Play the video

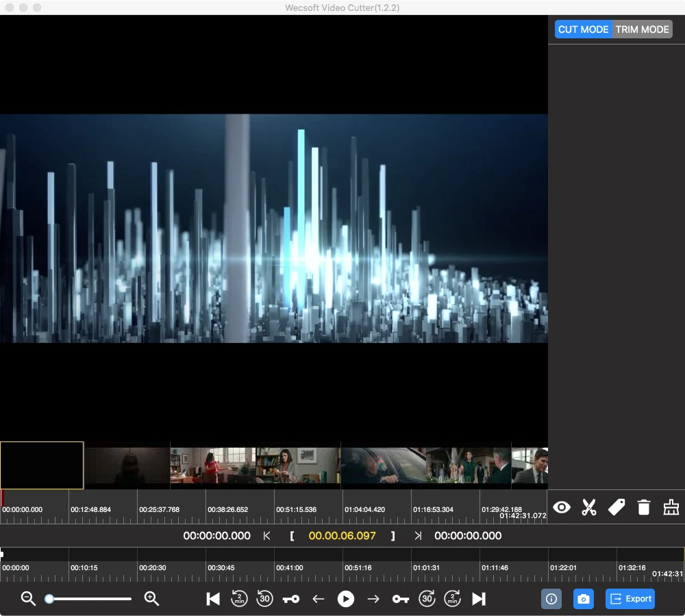tap(345, 598)
